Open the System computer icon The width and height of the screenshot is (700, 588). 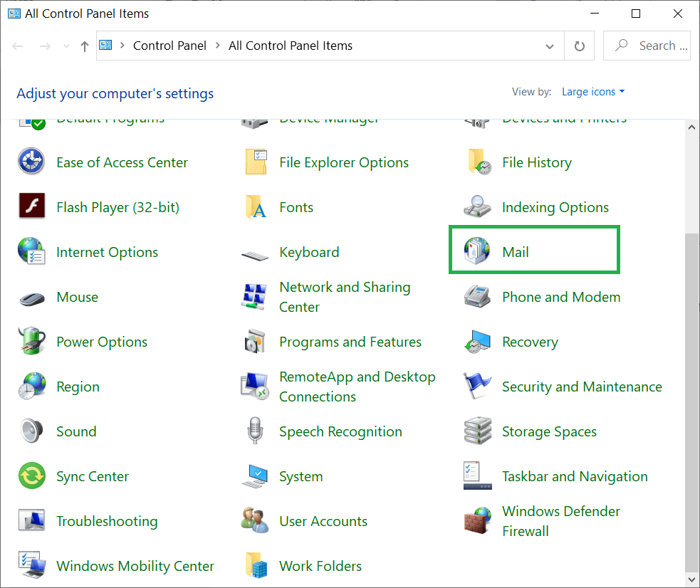coord(255,476)
